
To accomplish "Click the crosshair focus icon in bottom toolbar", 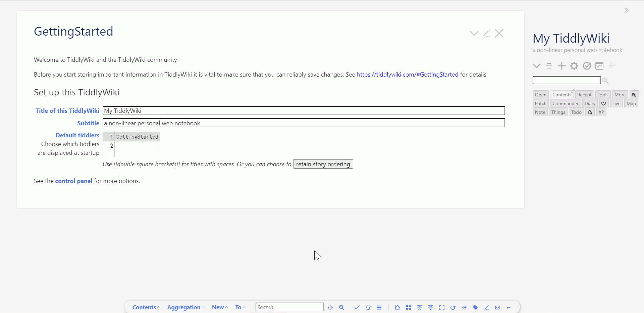I will coord(330,307).
